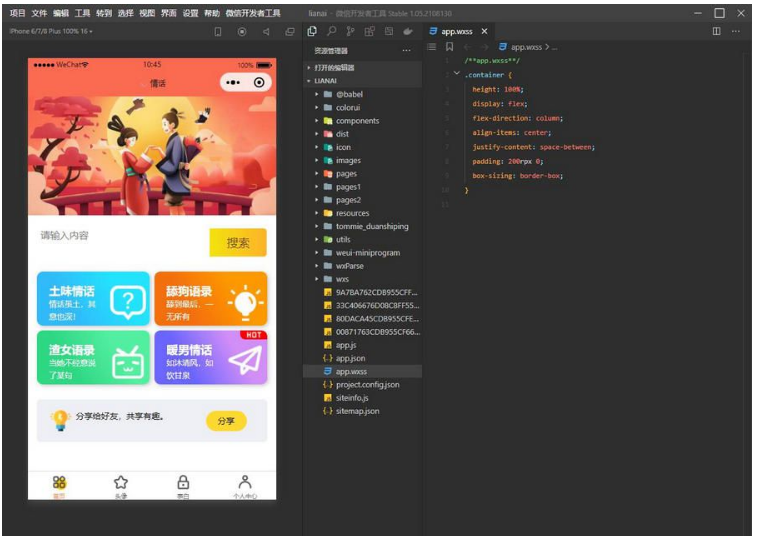Click the phone rotate icon in simulator toolbar
The width and height of the screenshot is (760, 536).
[x=218, y=32]
